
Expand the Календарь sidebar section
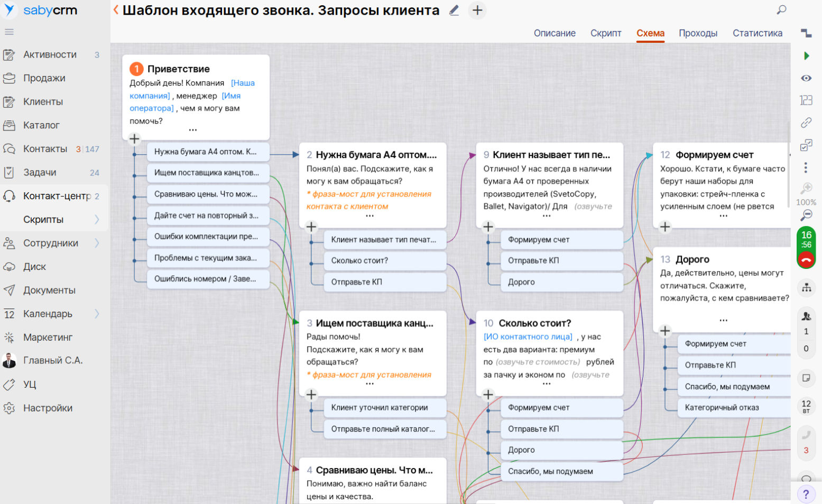pyautogui.click(x=97, y=314)
